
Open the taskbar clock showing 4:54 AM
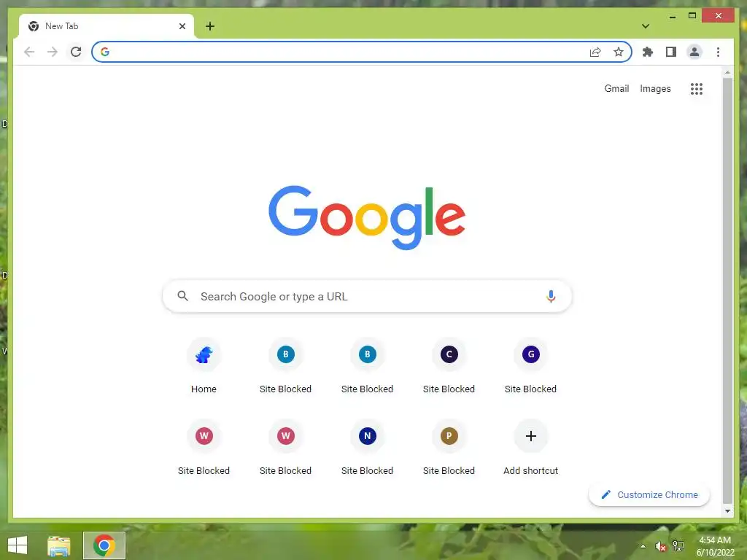coord(715,546)
